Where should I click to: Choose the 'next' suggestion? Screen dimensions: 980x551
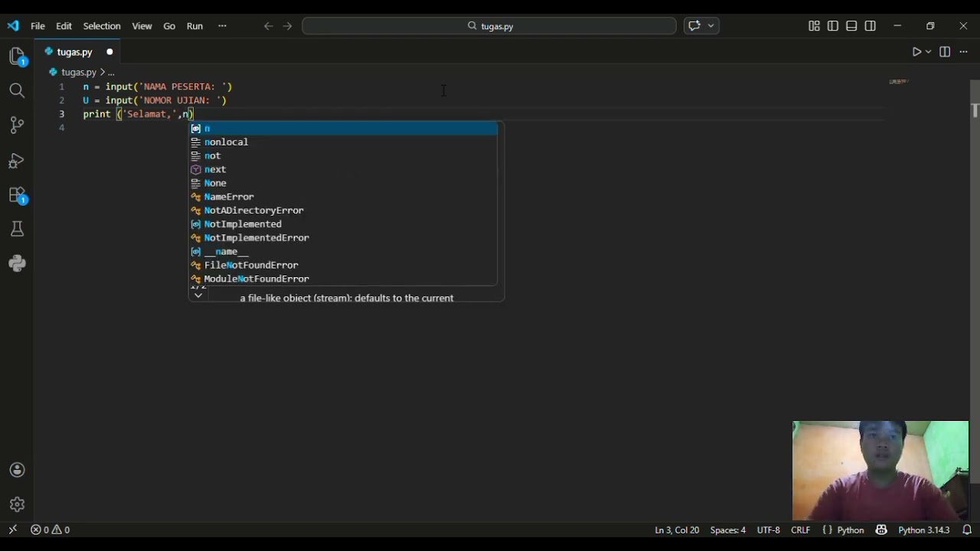(x=343, y=170)
